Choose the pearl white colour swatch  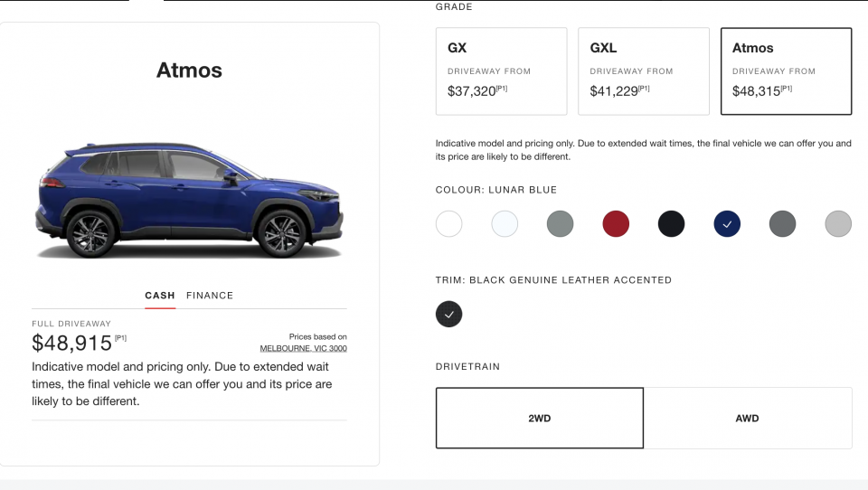point(505,223)
